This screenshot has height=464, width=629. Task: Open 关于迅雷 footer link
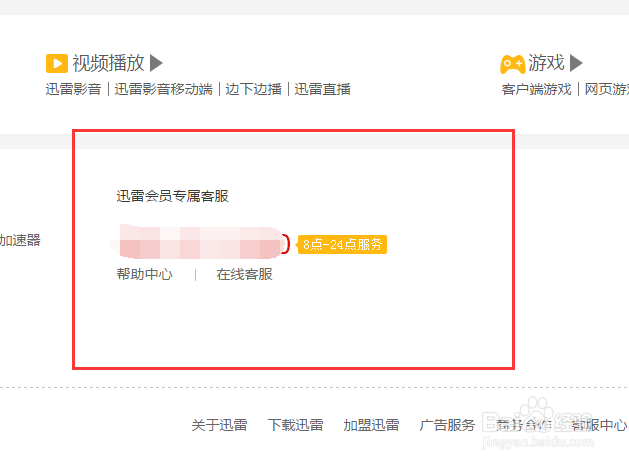point(219,425)
